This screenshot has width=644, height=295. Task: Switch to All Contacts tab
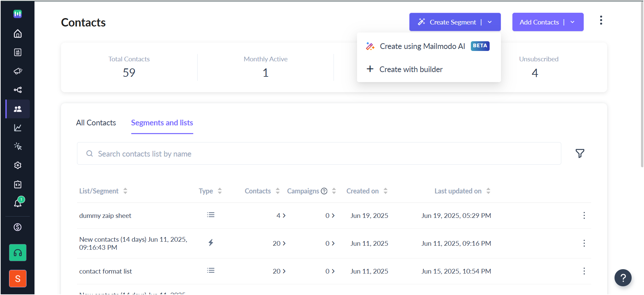96,123
